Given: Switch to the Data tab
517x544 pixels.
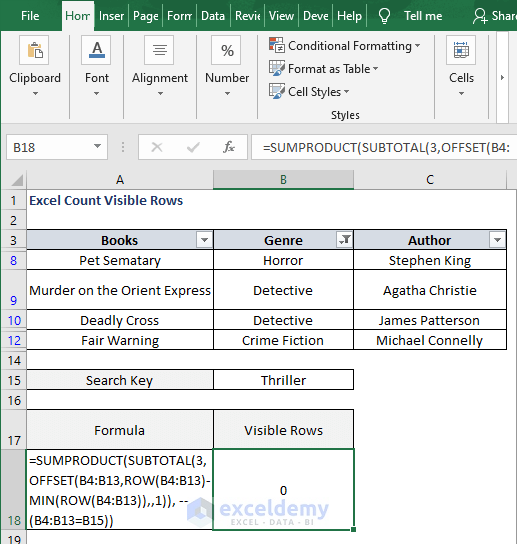Looking at the screenshot, I should click(213, 16).
